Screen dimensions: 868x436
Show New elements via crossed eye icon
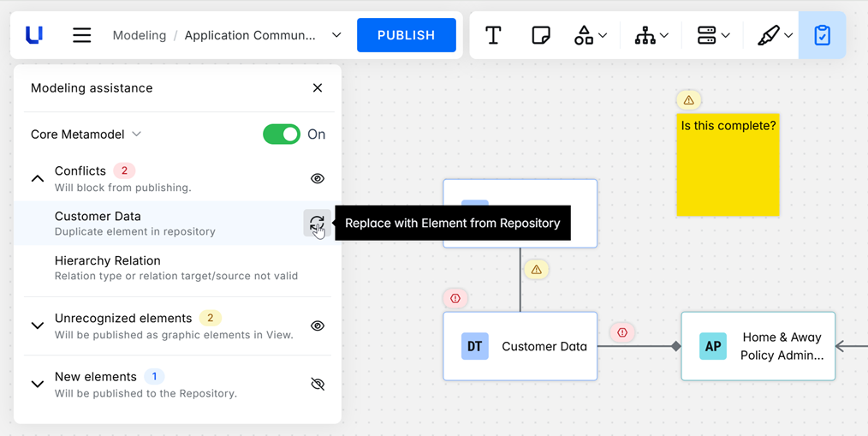(318, 384)
